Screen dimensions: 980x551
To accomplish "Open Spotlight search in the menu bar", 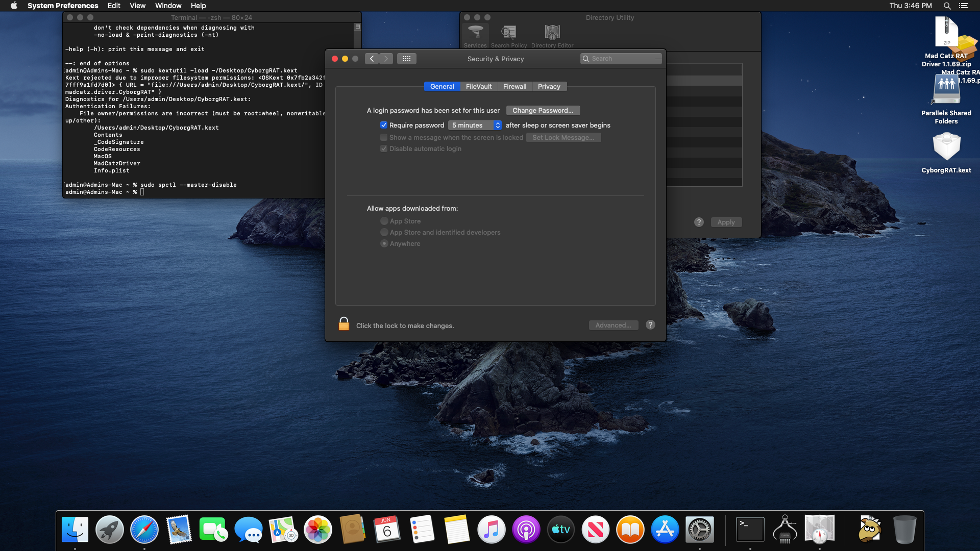I will 947,6.
